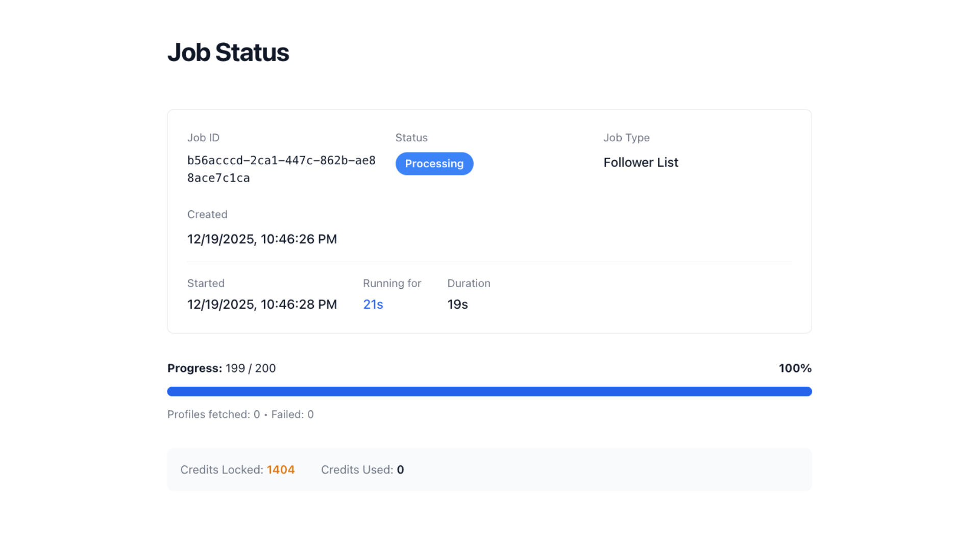Click the orange 1404 credits locked value
This screenshot has height=551, width=980.
pos(281,470)
